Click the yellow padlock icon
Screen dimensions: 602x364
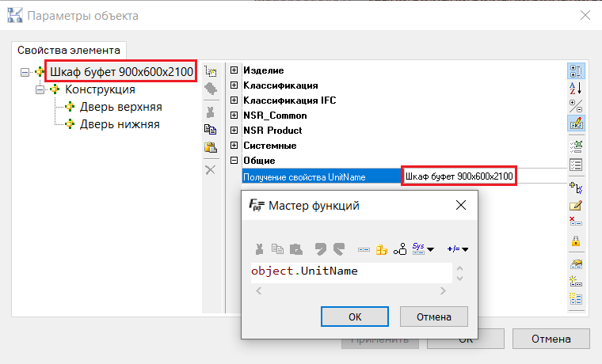click(x=576, y=241)
